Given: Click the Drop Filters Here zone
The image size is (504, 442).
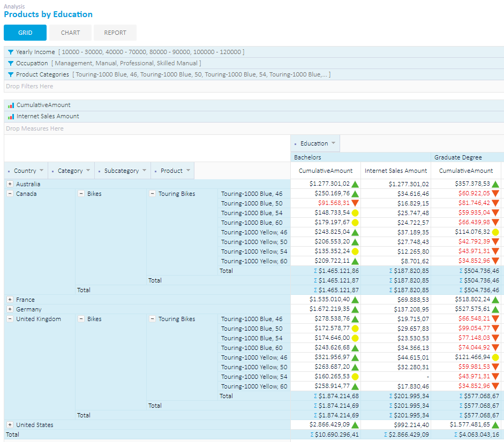Looking at the screenshot, I should 29,86.
